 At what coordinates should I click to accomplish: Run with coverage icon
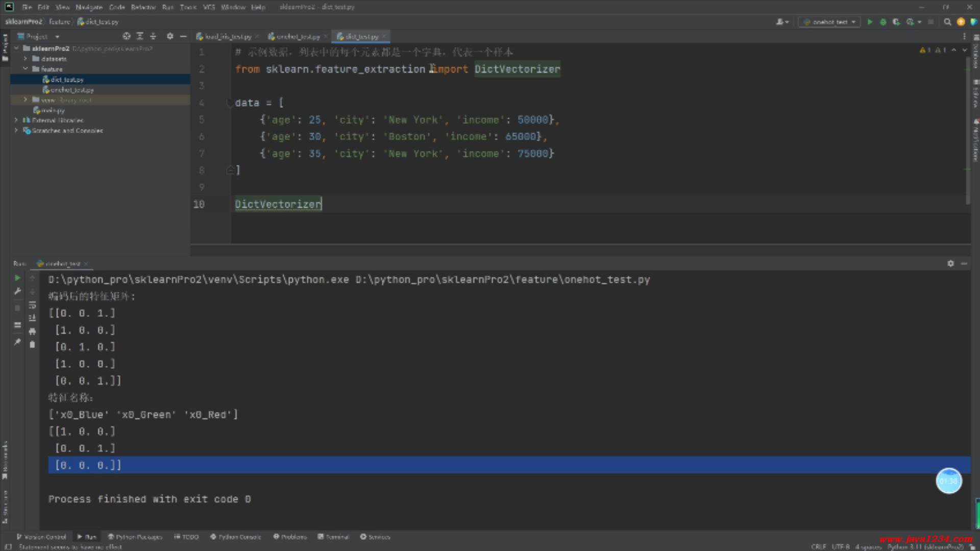point(896,22)
